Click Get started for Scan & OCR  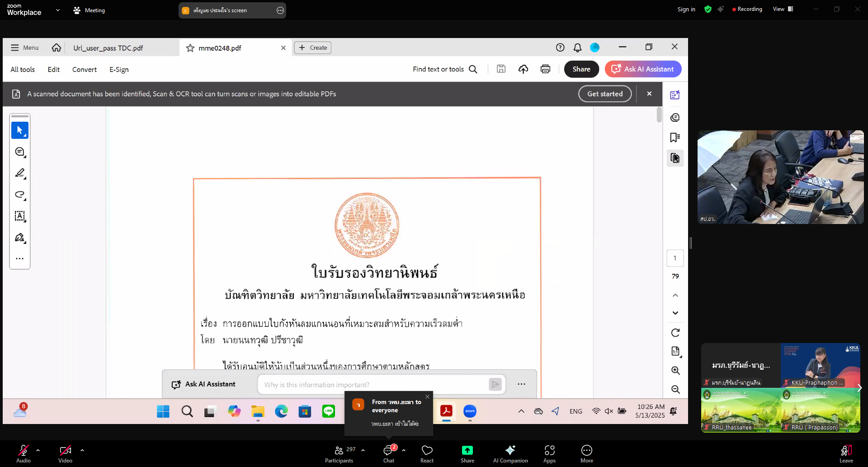pyautogui.click(x=605, y=94)
